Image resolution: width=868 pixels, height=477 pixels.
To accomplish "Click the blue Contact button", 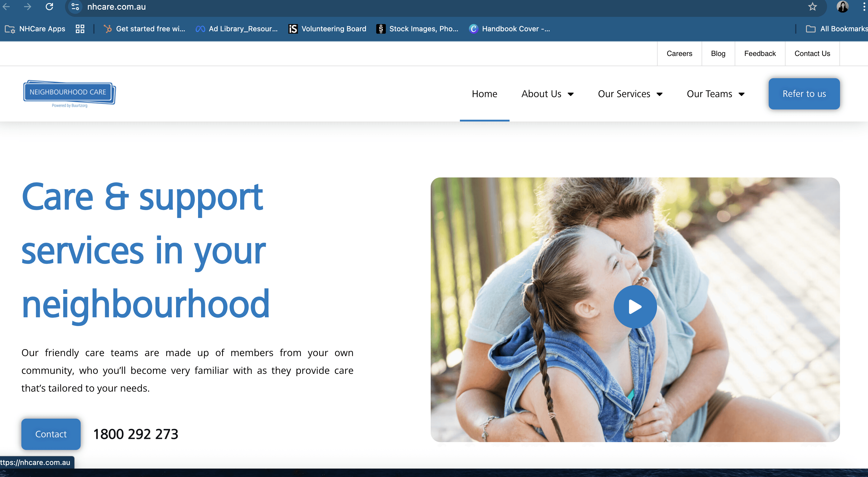I will [x=51, y=434].
